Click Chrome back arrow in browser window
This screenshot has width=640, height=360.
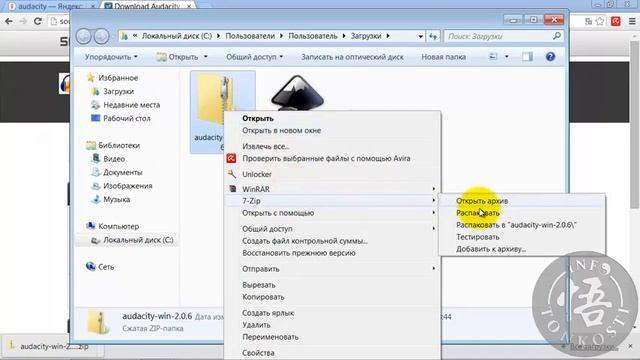pos(9,21)
